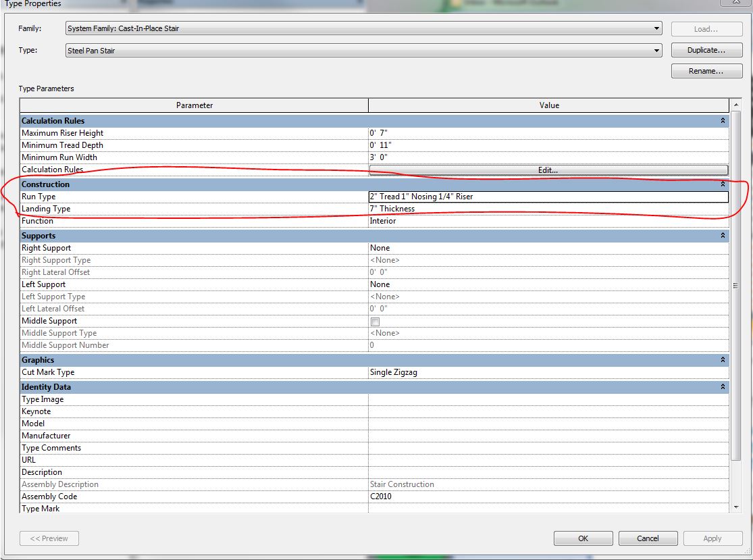This screenshot has width=753, height=560.
Task: Click the Cut Mark Type value Single Zigzag
Action: pos(548,372)
